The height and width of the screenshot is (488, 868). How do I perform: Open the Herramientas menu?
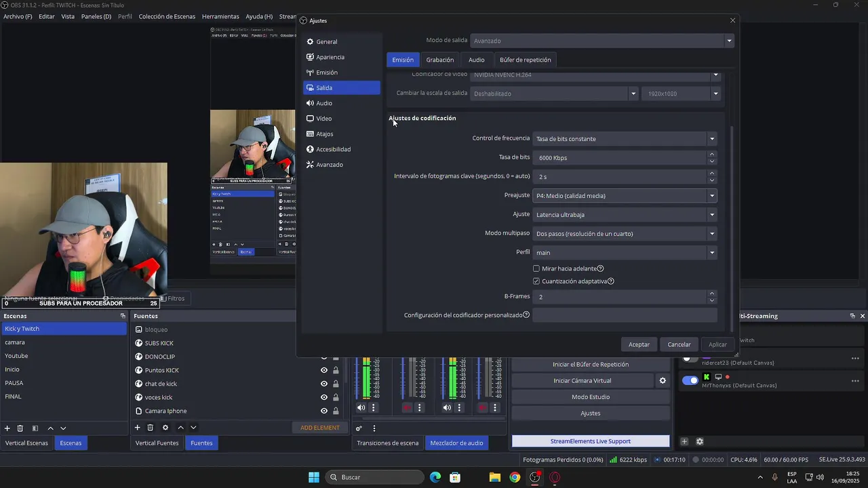tap(220, 16)
